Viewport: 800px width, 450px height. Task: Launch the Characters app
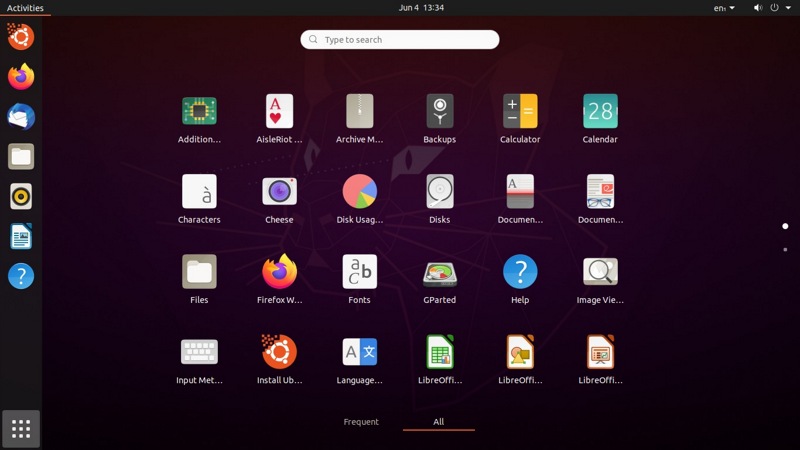[x=199, y=191]
